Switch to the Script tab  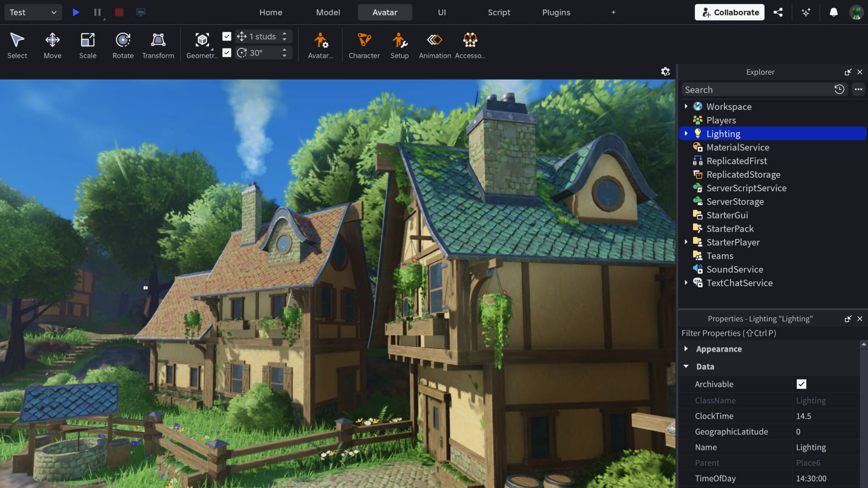(499, 12)
